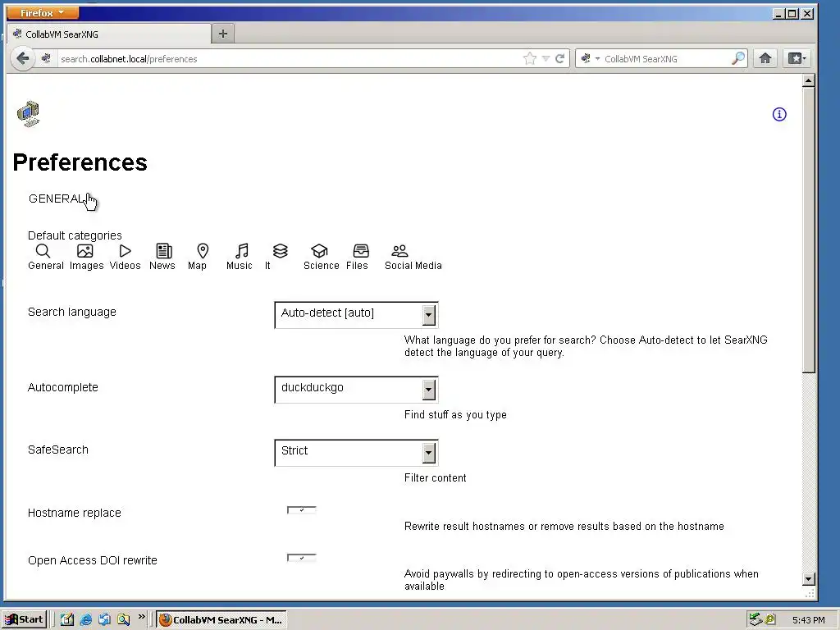Open a new tab with plus button
This screenshot has height=630, width=840.
coord(223,34)
